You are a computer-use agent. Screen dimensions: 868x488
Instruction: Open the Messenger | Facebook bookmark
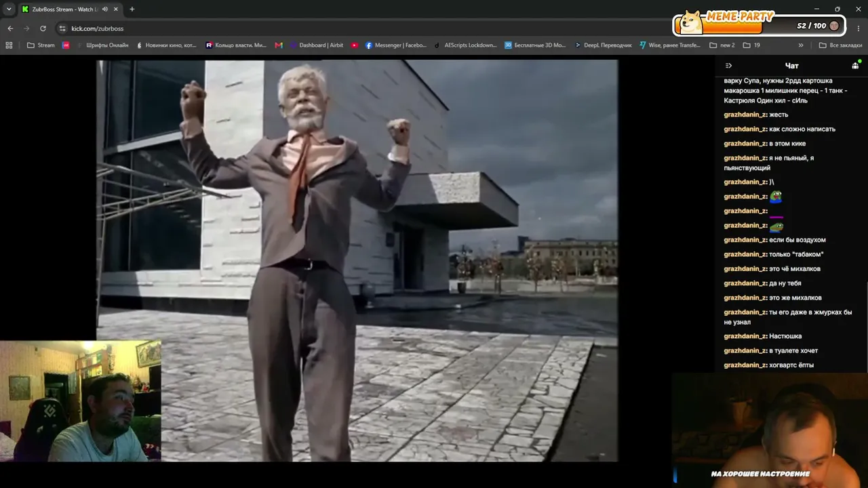(x=396, y=45)
